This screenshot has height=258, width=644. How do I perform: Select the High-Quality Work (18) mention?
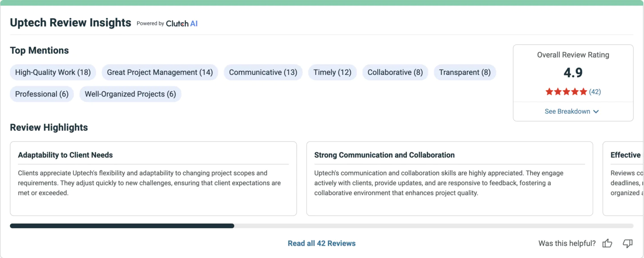pyautogui.click(x=53, y=72)
